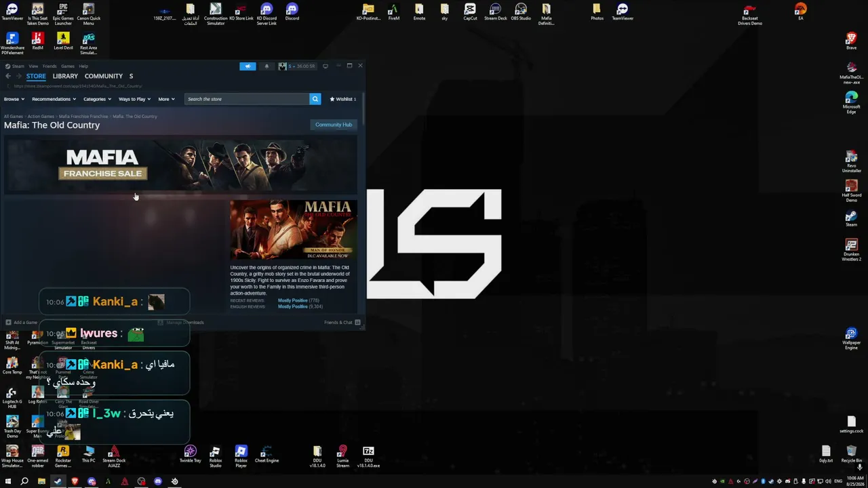Screen dimensions: 868x488
Task: Open the Games menu in Steam
Action: (x=67, y=66)
